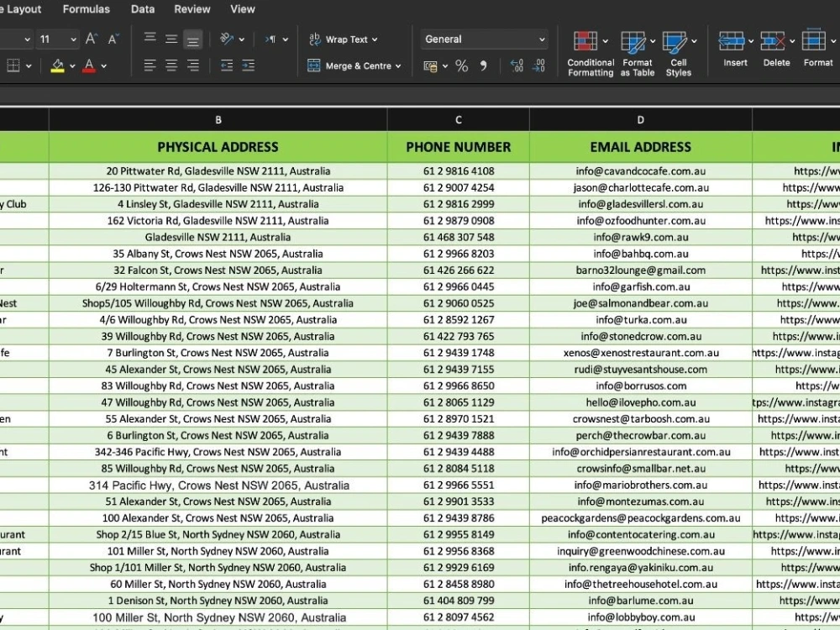Apply accounting currency format icon
840x630 pixels.
tap(429, 66)
